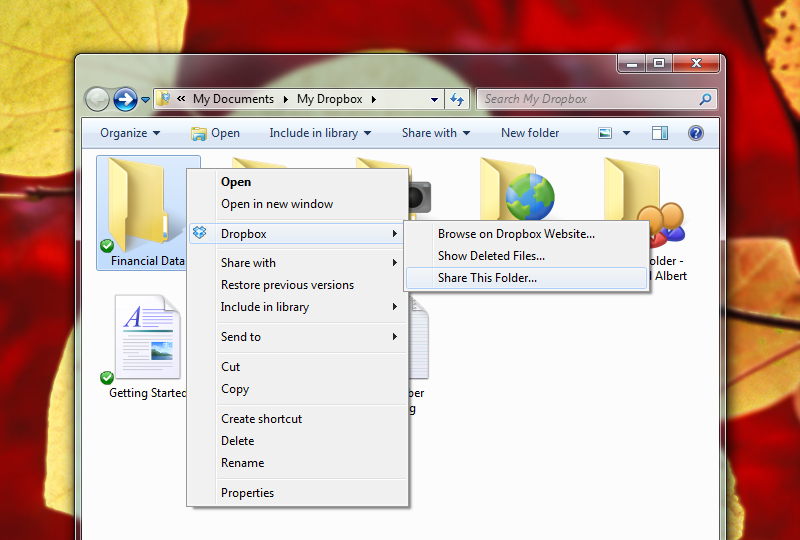Image resolution: width=800 pixels, height=540 pixels.
Task: Expand the Include in library toolbar menu
Action: 320,133
